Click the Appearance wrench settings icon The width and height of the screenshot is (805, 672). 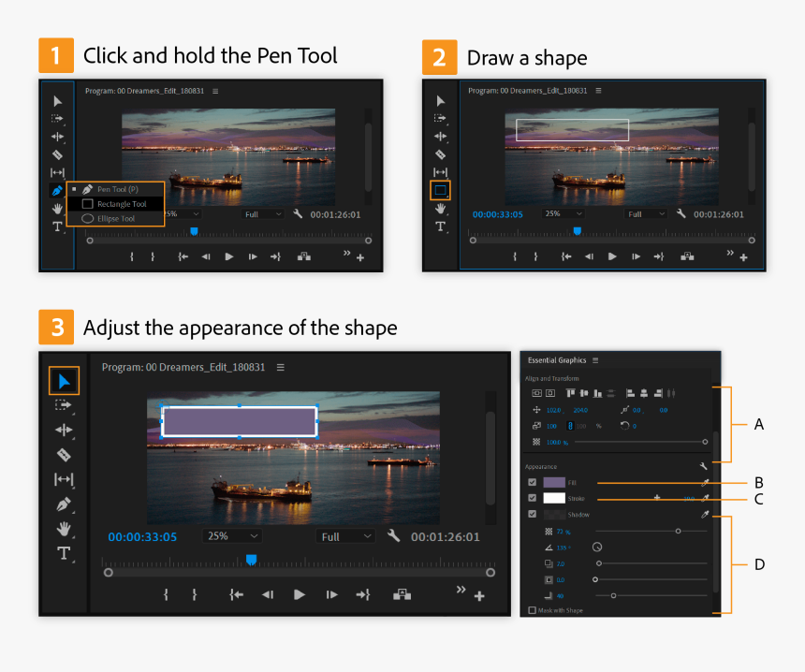(x=703, y=466)
